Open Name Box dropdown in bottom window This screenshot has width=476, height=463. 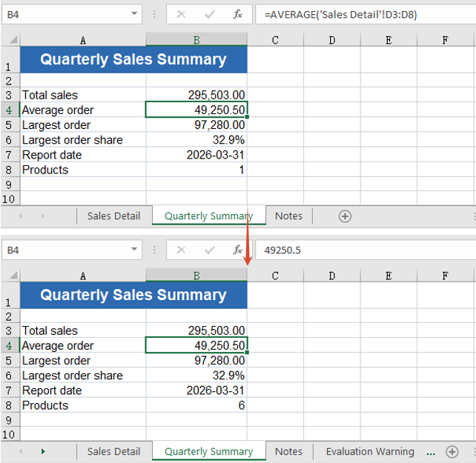click(134, 249)
